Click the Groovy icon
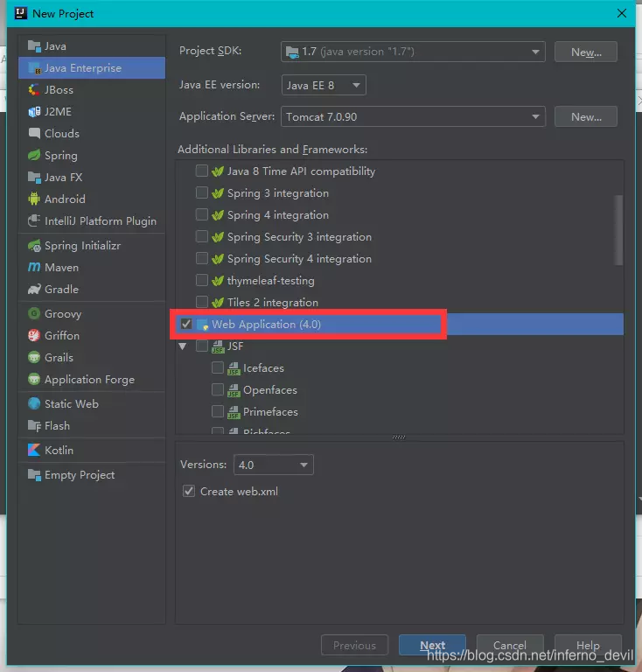The image size is (642, 672). pos(34,314)
